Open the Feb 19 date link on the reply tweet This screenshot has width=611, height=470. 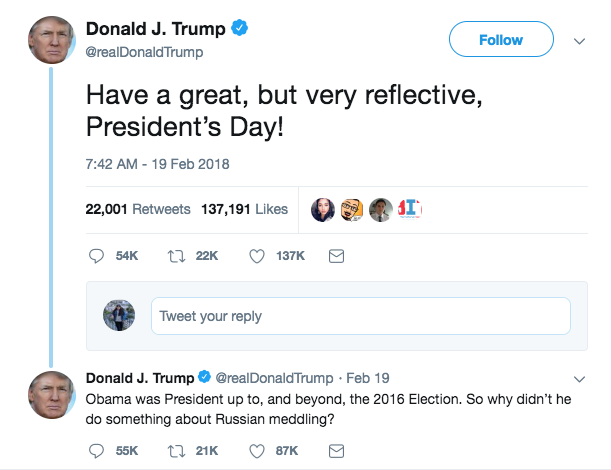click(361, 378)
